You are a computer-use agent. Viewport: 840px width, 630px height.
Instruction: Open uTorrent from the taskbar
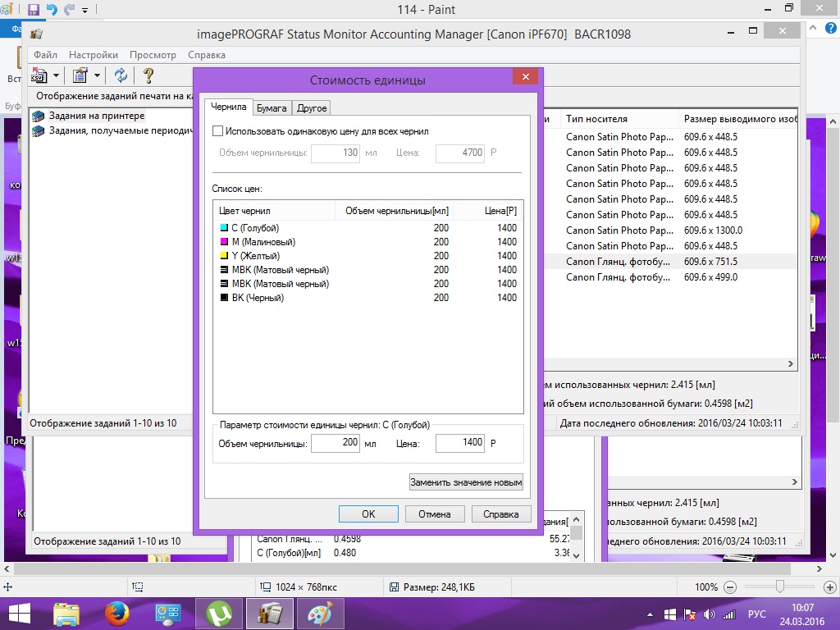218,614
